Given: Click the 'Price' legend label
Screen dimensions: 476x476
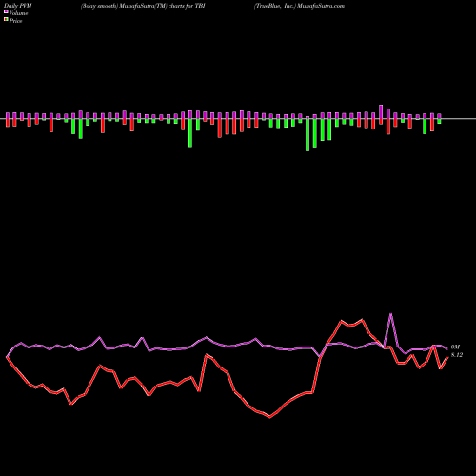Looking at the screenshot, I should coord(15,21).
